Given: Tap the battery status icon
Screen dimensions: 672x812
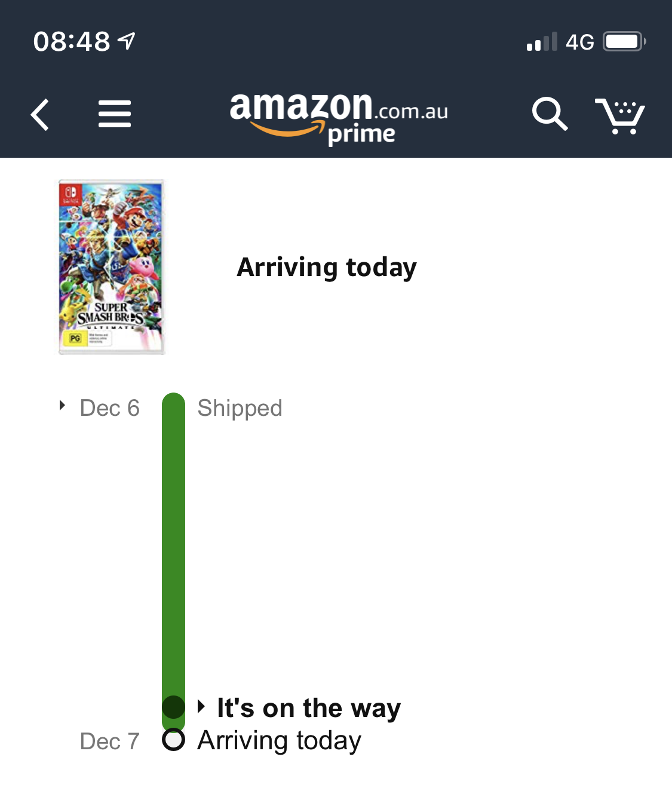Looking at the screenshot, I should [x=624, y=42].
